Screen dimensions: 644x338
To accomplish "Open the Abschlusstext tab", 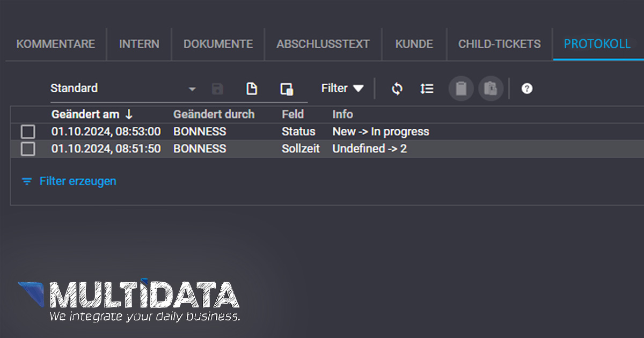I will coord(323,44).
